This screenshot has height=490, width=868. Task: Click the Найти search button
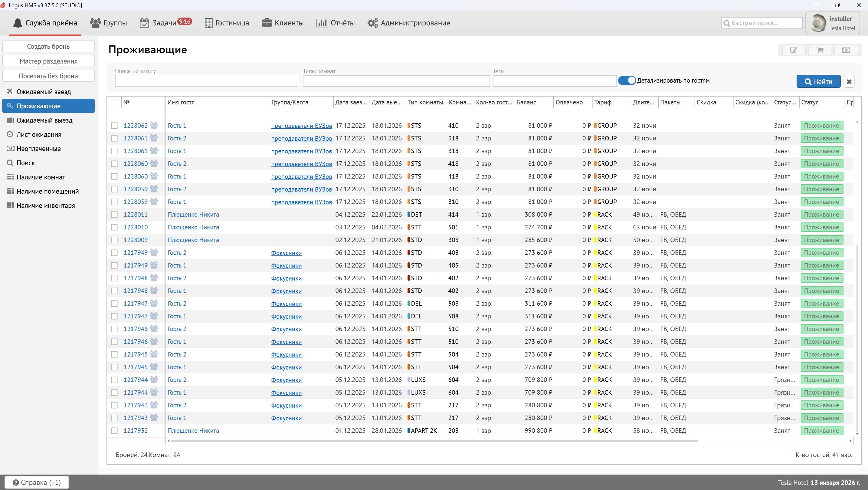coord(818,81)
